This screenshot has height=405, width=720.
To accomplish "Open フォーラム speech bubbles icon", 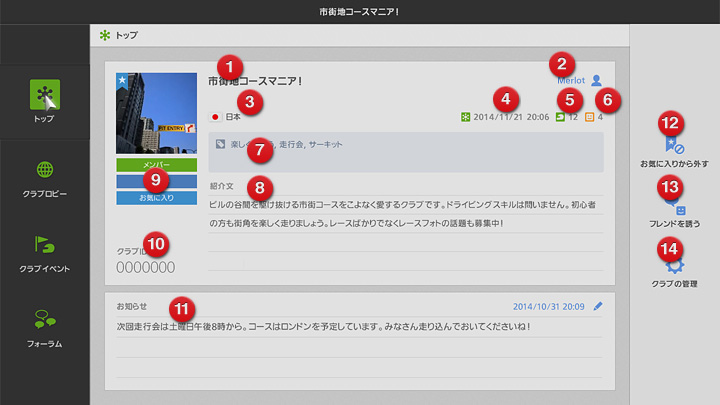I will [45, 319].
